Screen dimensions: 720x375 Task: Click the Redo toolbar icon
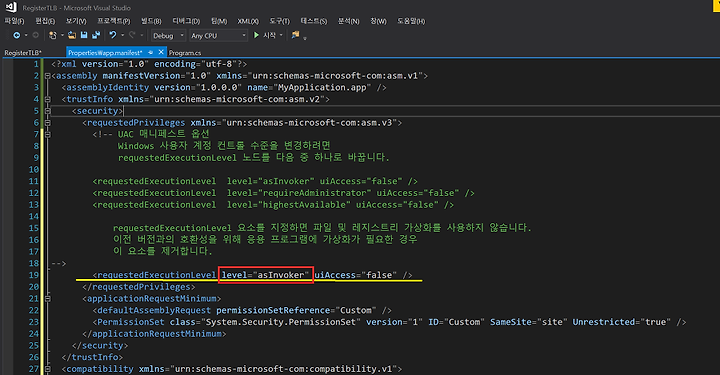[x=132, y=35]
